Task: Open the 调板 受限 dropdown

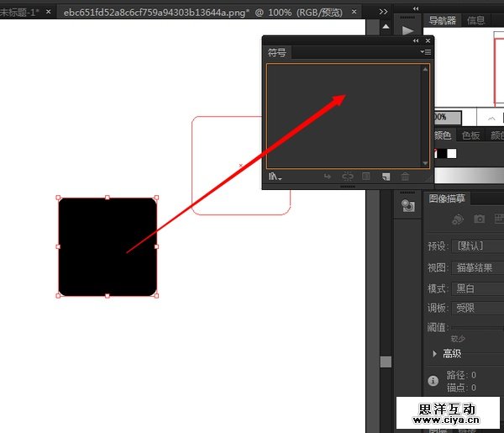Action: [x=478, y=309]
